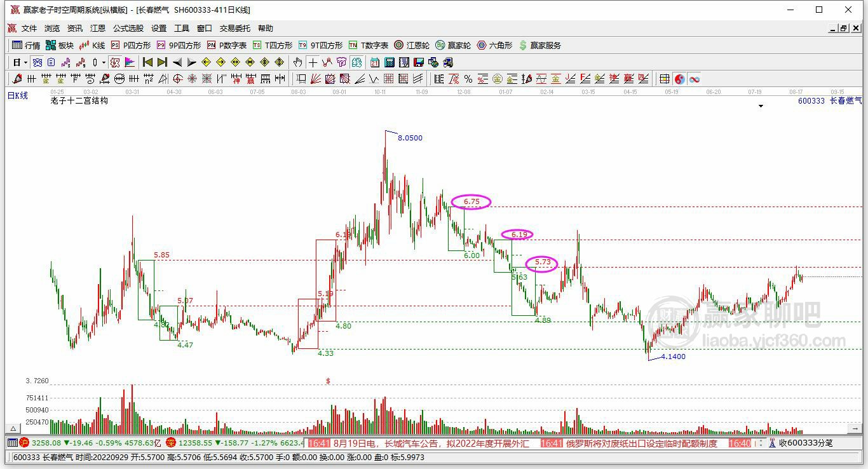The image size is (868, 469).
Task: Open the 六角形 hexagon tool
Action: pyautogui.click(x=494, y=45)
